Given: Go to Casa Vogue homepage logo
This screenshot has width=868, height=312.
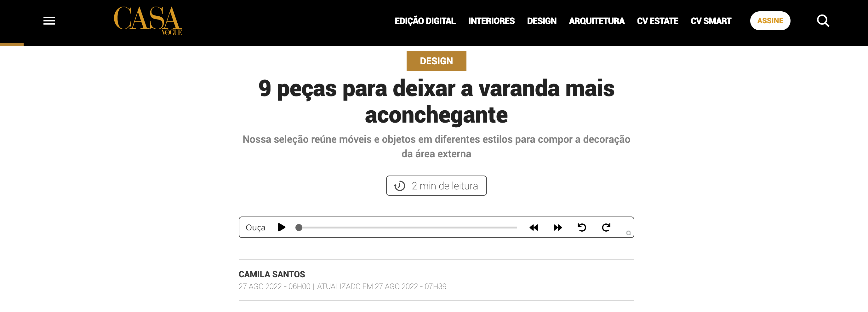Looking at the screenshot, I should (x=148, y=21).
